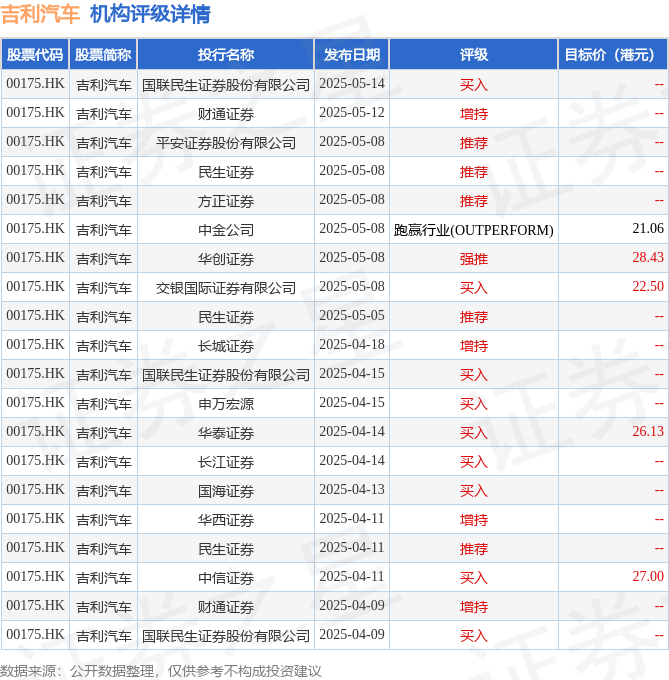Screen dimensions: 669x680
Task: Click target price 27.00
Action: click(648, 577)
